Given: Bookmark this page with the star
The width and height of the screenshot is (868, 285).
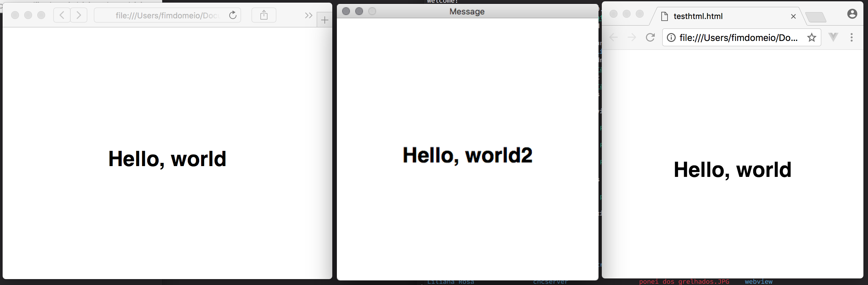Looking at the screenshot, I should (812, 37).
